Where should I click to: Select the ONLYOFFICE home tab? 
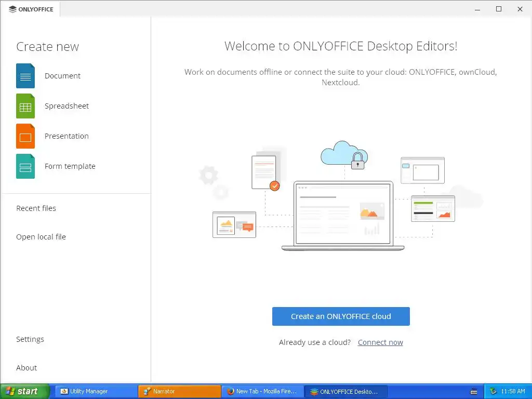point(31,9)
